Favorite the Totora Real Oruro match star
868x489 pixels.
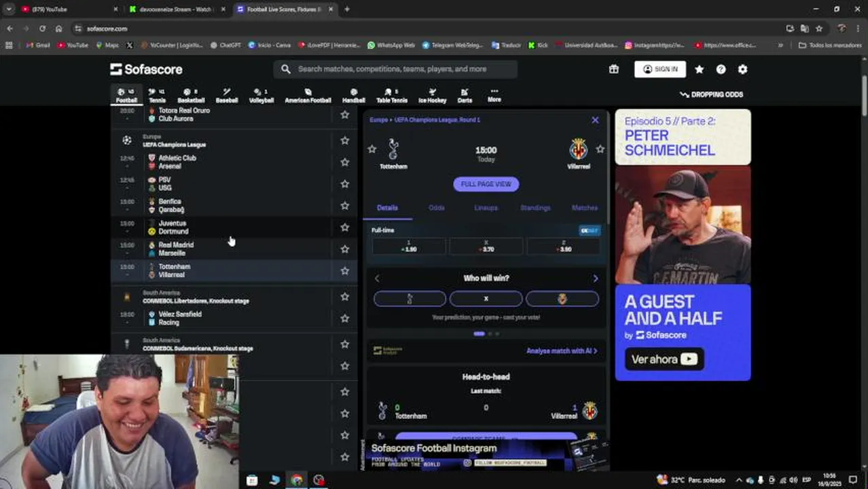(344, 115)
